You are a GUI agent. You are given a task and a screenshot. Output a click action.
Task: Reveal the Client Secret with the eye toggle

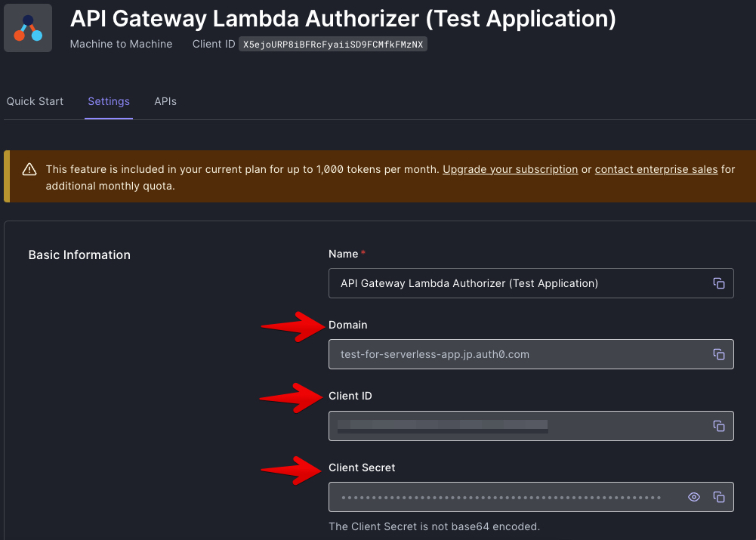click(694, 497)
